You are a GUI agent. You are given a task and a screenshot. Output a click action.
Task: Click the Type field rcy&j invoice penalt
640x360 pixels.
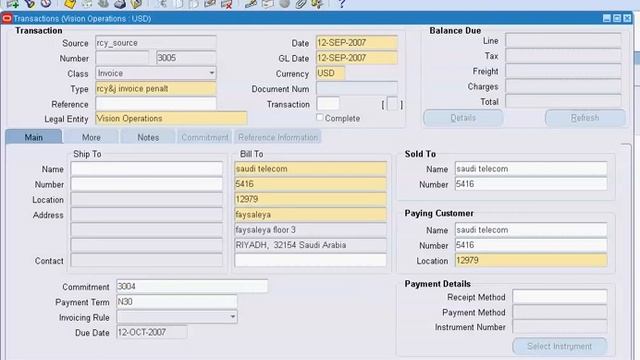coord(156,89)
